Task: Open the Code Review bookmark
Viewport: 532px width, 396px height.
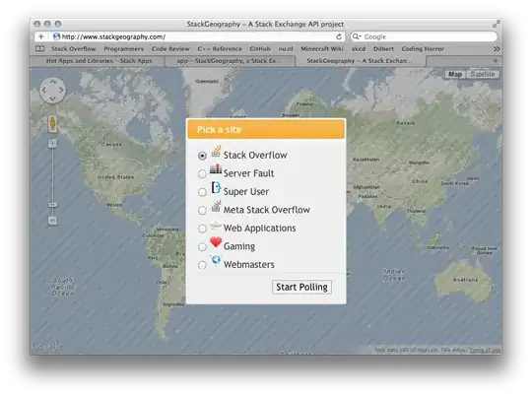Action: 170,49
